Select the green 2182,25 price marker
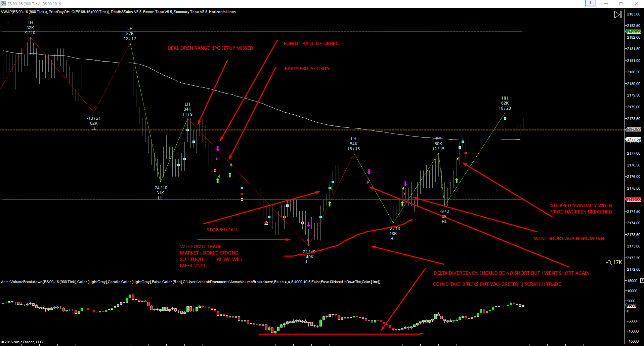Image resolution: width=644 pixels, height=346 pixels. pos(634,31)
